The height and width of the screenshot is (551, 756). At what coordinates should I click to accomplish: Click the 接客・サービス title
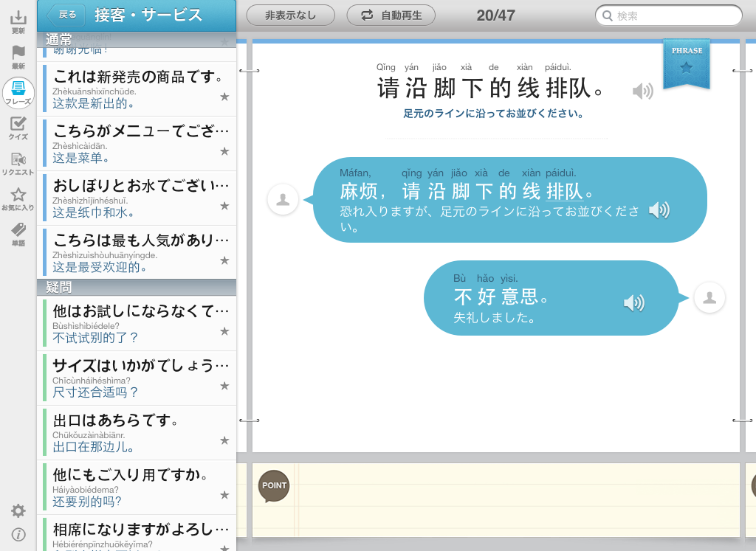148,15
